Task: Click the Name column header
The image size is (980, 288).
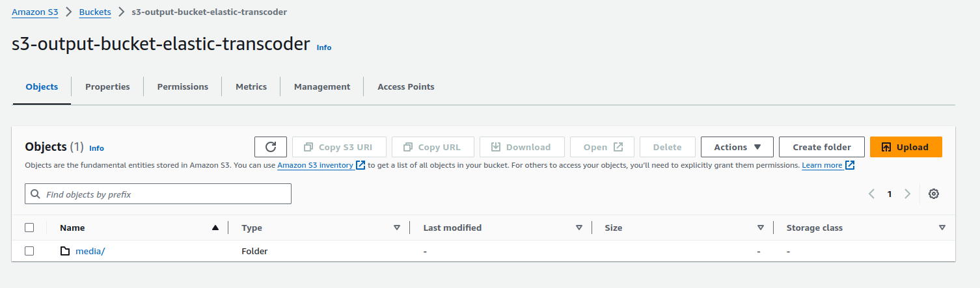Action: [72, 228]
